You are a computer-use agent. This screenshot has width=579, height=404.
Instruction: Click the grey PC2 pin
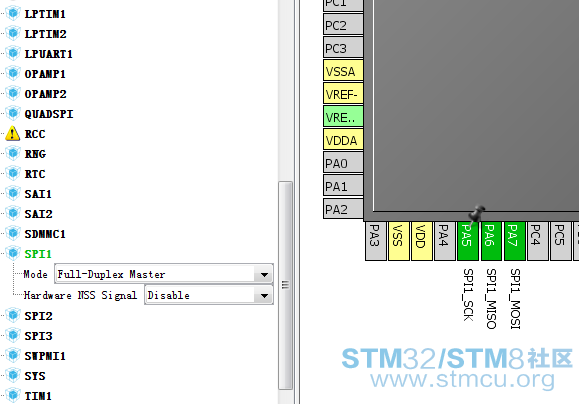[343, 25]
